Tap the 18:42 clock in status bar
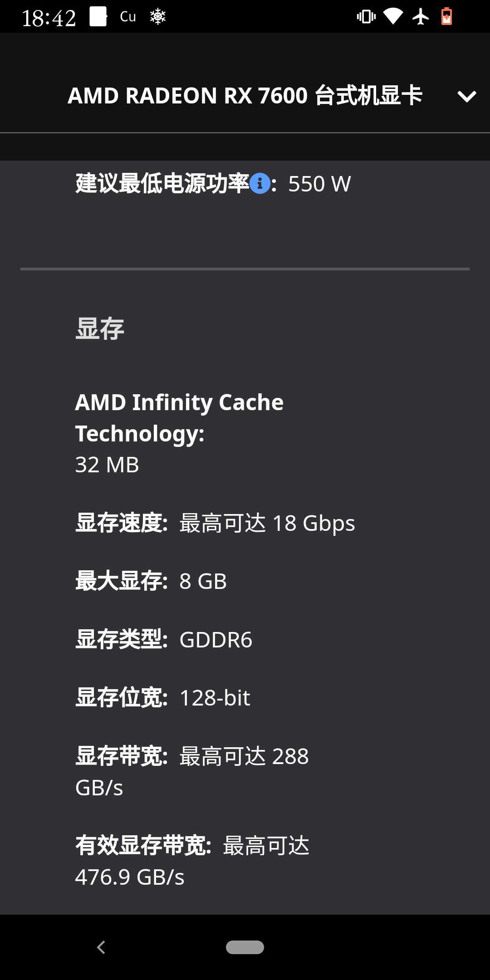Screen dimensions: 490x980 (49, 18)
